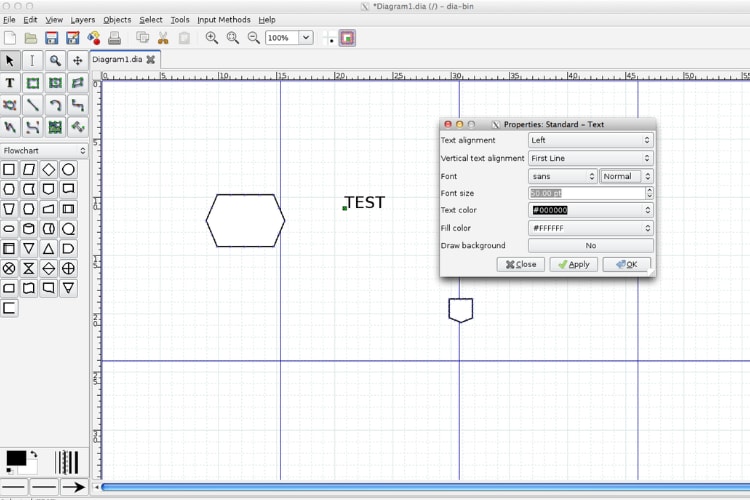Select the flowchart parallelogram shape
The height and width of the screenshot is (500, 750).
pos(29,169)
